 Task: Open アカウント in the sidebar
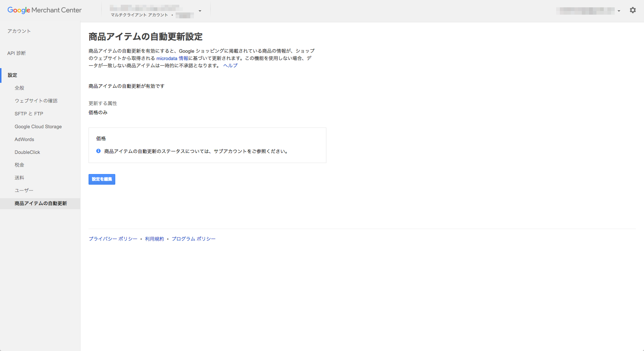pyautogui.click(x=19, y=31)
